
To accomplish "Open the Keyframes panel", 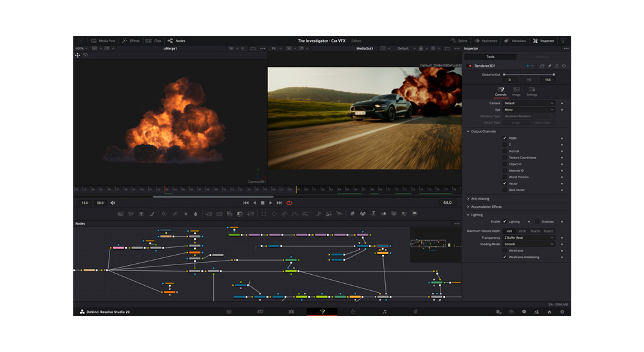I will point(486,41).
